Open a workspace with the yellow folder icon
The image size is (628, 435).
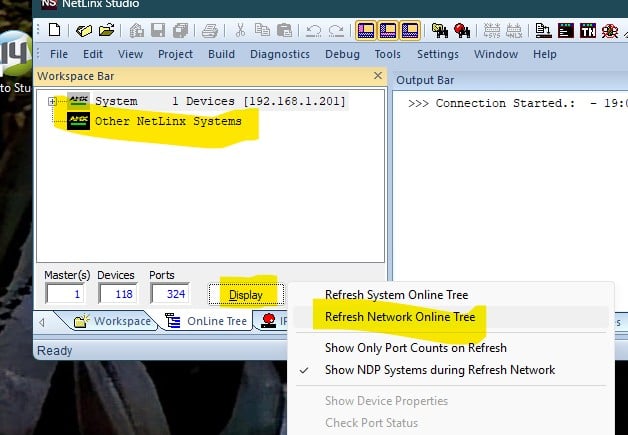[x=84, y=30]
